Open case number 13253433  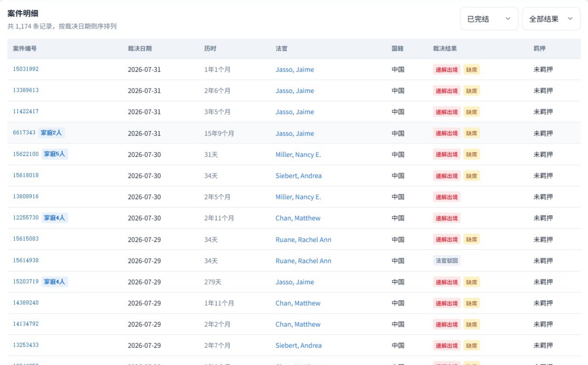(26, 345)
